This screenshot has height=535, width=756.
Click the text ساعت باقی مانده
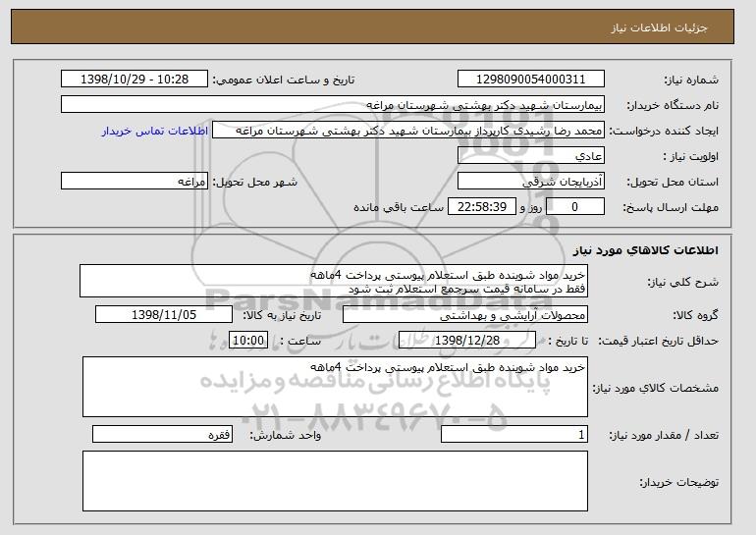tap(399, 207)
